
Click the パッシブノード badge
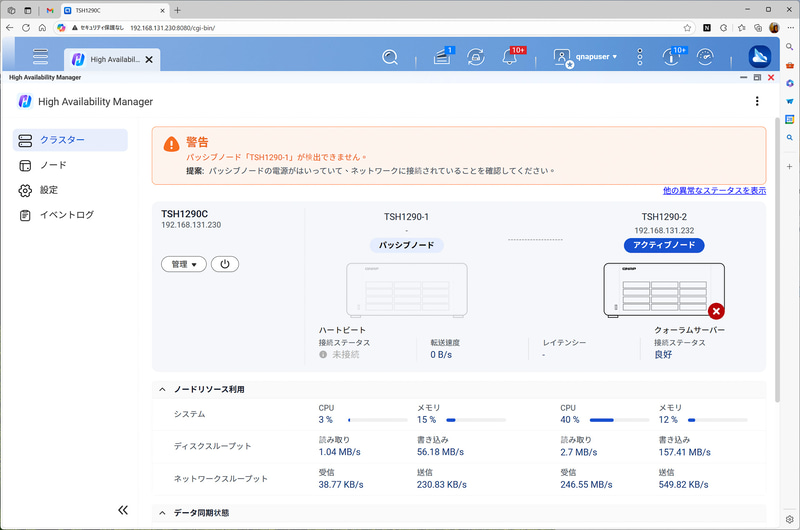pyautogui.click(x=407, y=245)
